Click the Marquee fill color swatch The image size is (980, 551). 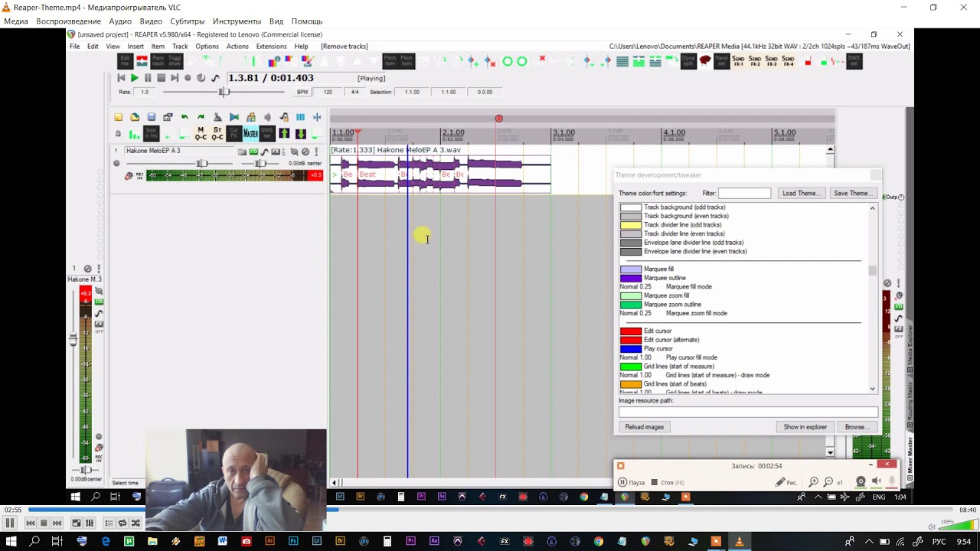click(631, 269)
